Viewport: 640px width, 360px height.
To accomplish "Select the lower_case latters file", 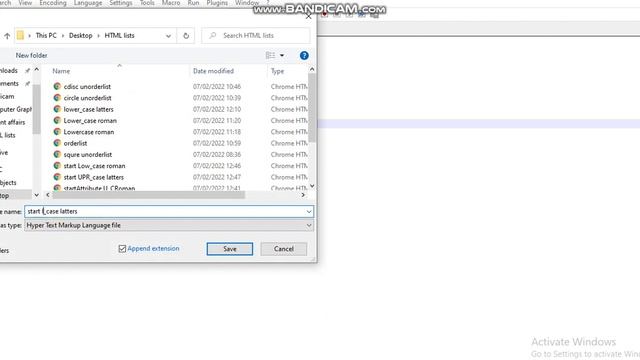I will [x=89, y=109].
